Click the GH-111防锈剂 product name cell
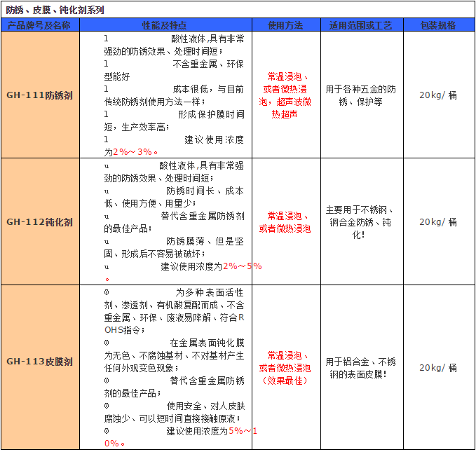The height and width of the screenshot is (452, 476). coord(40,95)
